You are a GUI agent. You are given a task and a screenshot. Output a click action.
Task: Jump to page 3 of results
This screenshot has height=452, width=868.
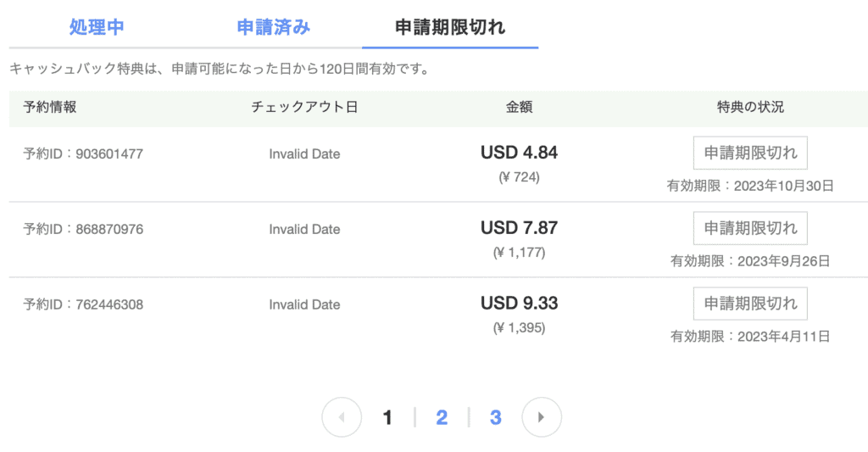point(495,417)
